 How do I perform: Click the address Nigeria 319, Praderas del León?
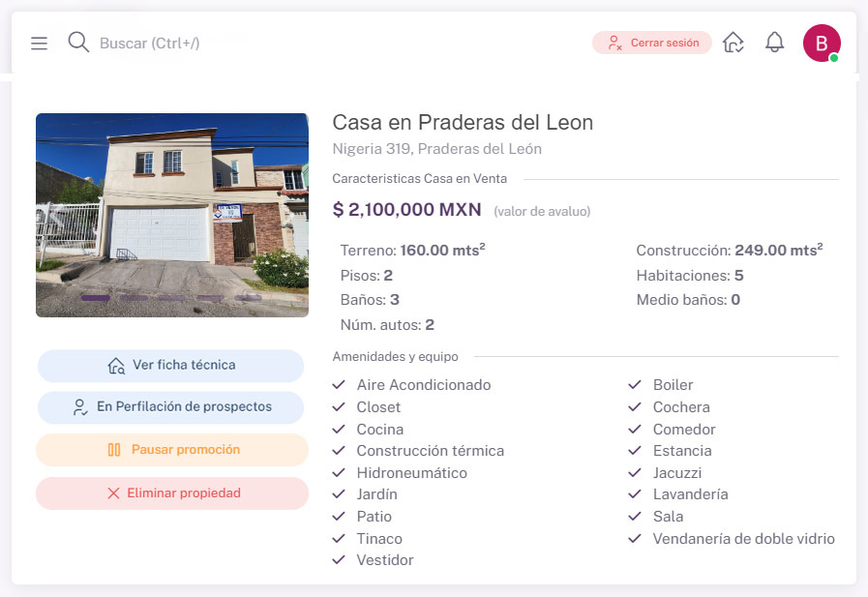(436, 149)
